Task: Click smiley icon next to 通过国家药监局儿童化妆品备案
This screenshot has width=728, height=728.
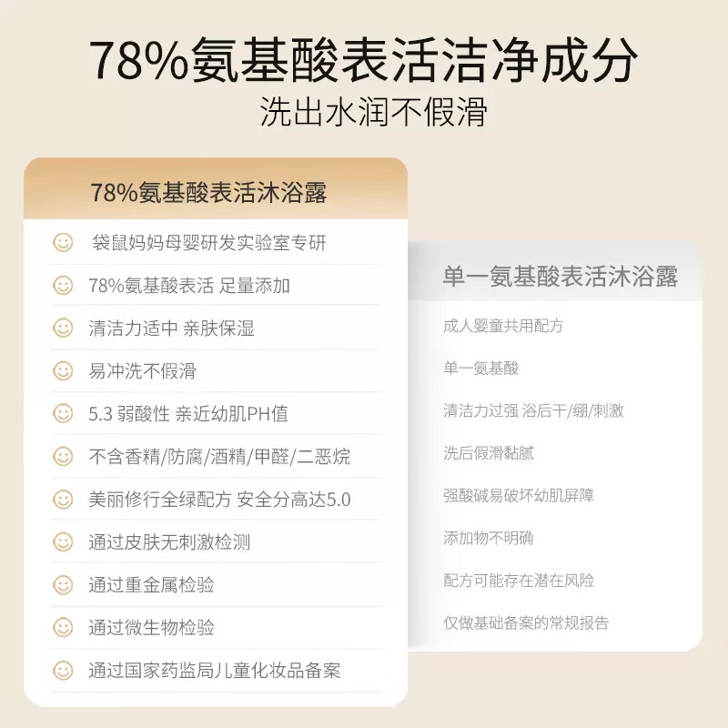Action: click(63, 671)
